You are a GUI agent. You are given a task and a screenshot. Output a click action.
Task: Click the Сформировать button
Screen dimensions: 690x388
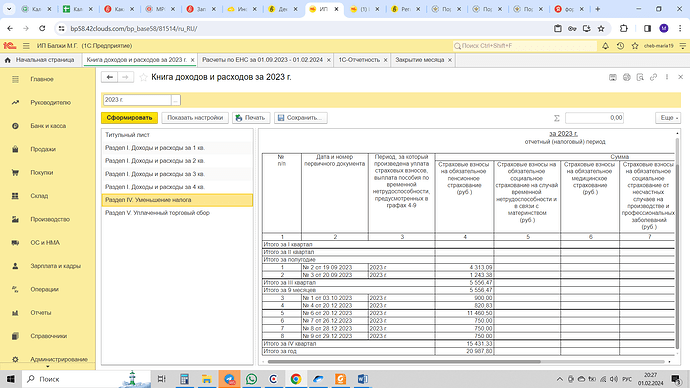tap(129, 118)
